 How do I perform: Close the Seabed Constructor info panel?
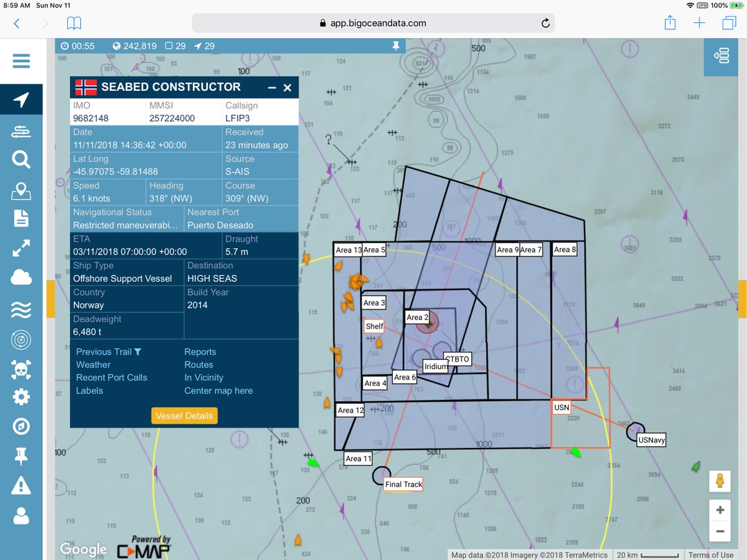pyautogui.click(x=288, y=88)
